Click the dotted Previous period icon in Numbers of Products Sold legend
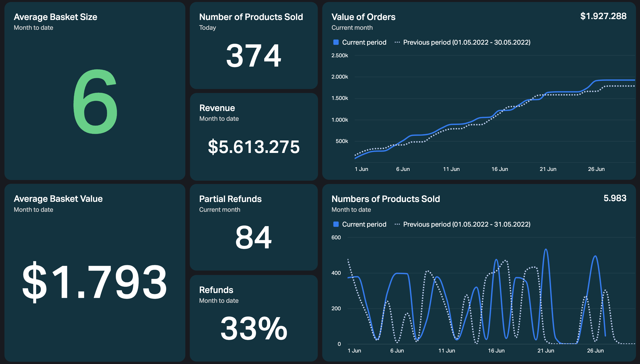The height and width of the screenshot is (364, 640). point(397,224)
